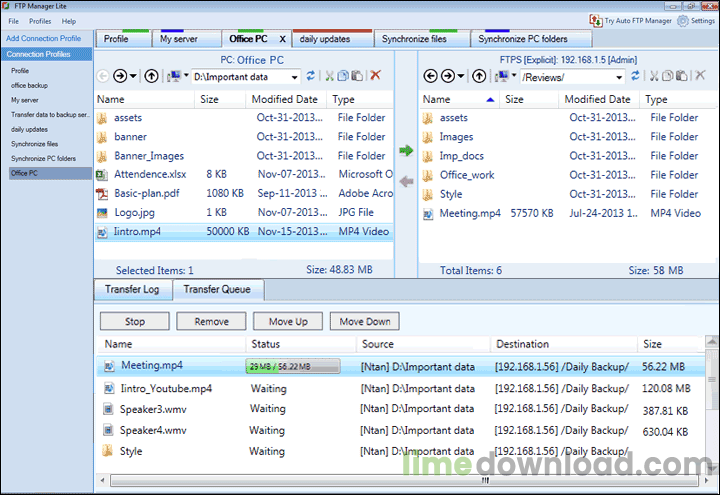The width and height of the screenshot is (720, 495).
Task: Open the File menu
Action: 14,21
